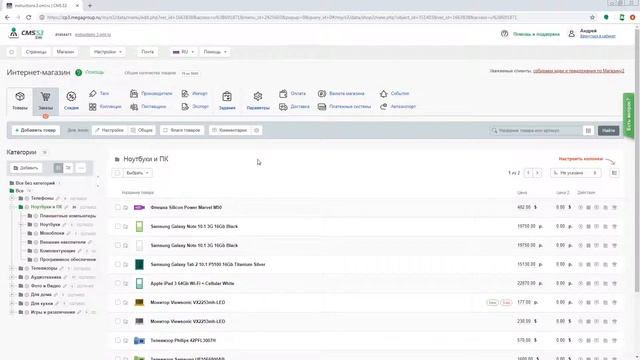Expand the Аудиотехника category tree node
This screenshot has width=640, height=360.
12,277
